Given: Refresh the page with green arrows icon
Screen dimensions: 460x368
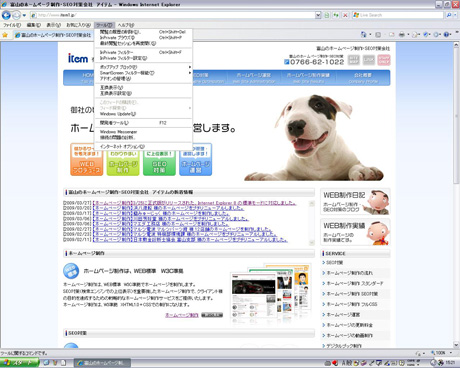Looking at the screenshot, I should point(336,15).
